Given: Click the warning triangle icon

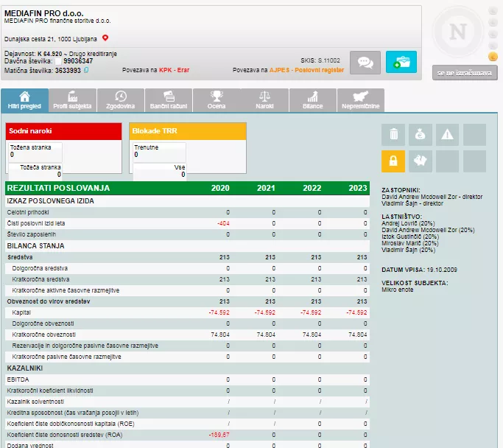Looking at the screenshot, I should 447,135.
